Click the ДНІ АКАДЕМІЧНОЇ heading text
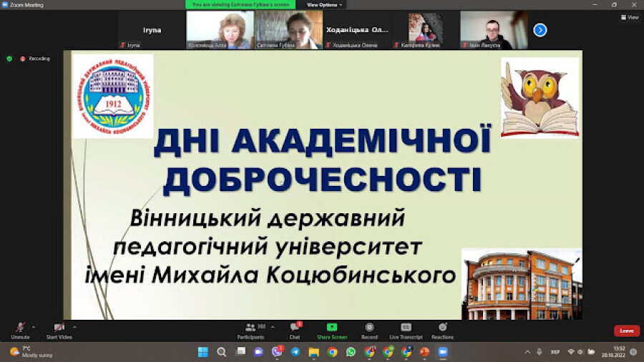The height and width of the screenshot is (362, 644). pos(323,141)
